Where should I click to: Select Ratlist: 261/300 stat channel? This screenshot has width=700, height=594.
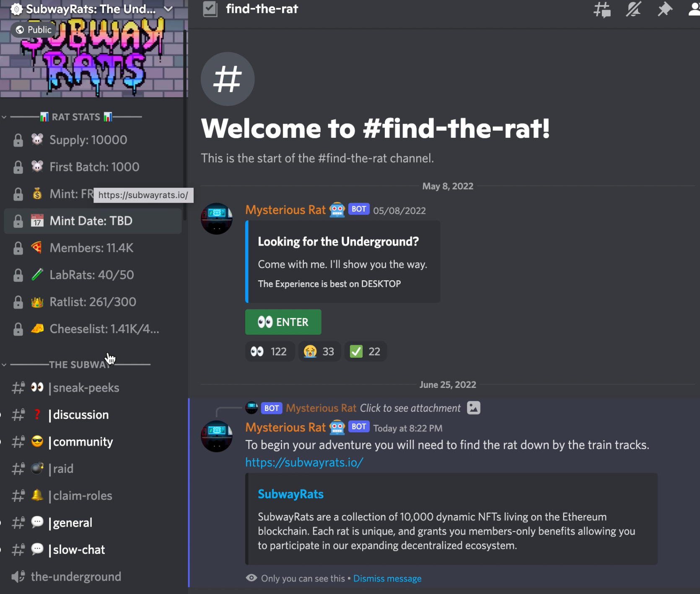coord(93,302)
